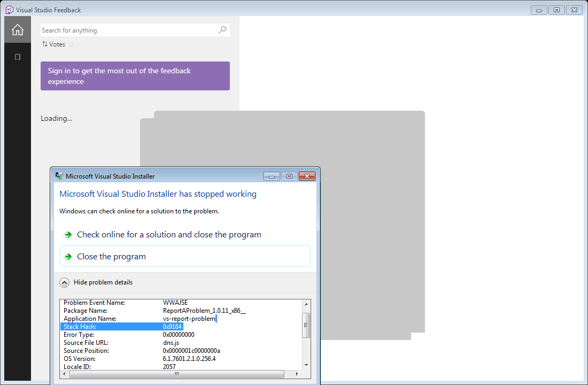
Task: Select the Package Name row
Action: click(181, 310)
